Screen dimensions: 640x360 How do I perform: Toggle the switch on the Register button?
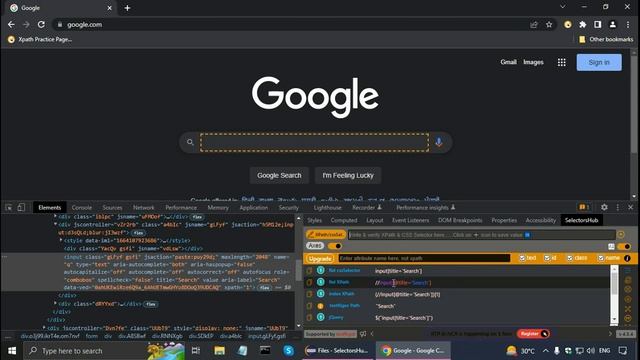tap(544, 333)
